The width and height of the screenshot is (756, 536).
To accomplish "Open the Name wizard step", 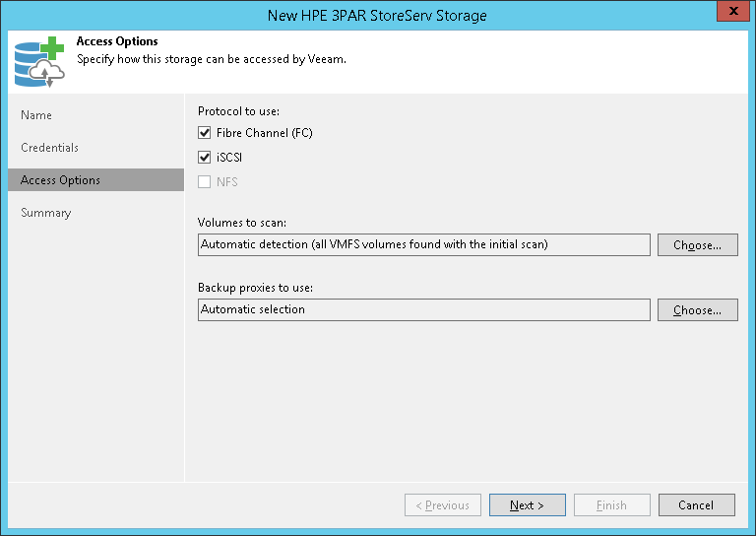I will pyautogui.click(x=36, y=115).
